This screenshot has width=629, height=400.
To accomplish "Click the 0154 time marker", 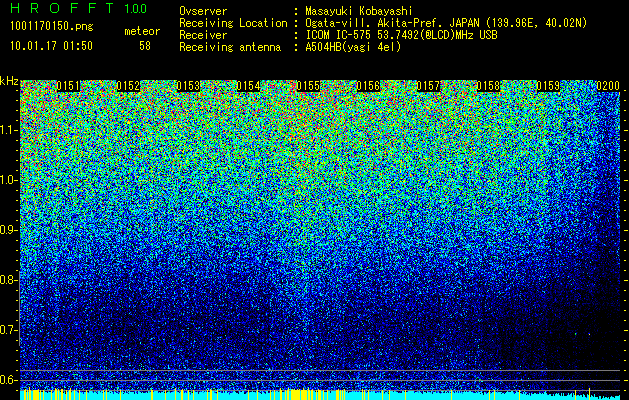I will tap(248, 86).
